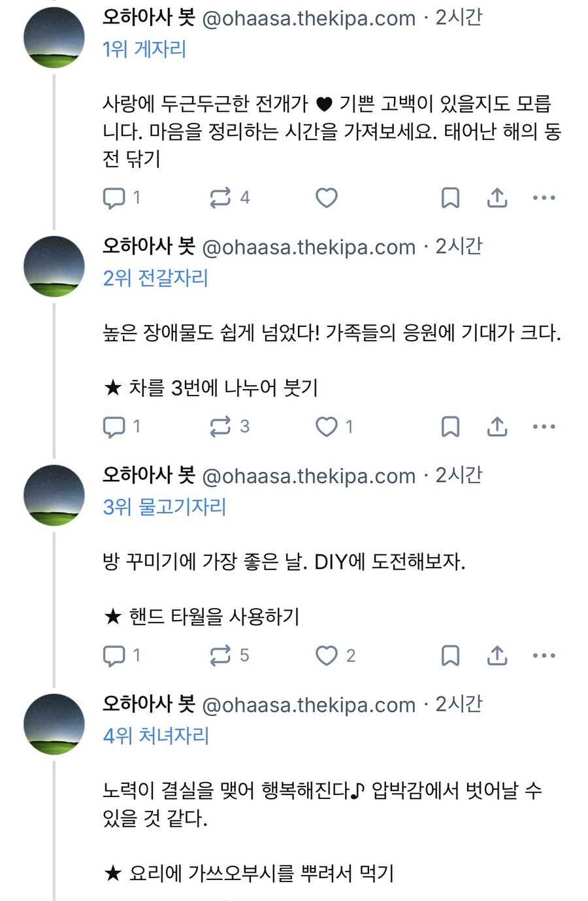The image size is (588, 901).
Task: Open 오하아사 봇 name on 3위 물고기자리 post
Action: click(x=149, y=475)
